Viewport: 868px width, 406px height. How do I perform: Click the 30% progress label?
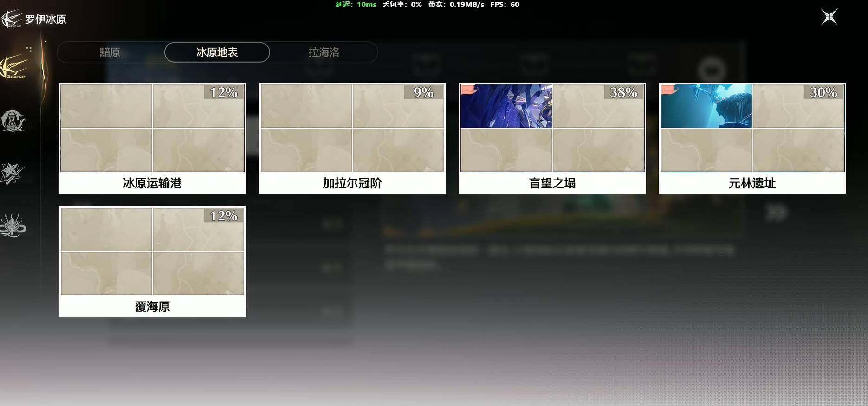click(x=823, y=92)
